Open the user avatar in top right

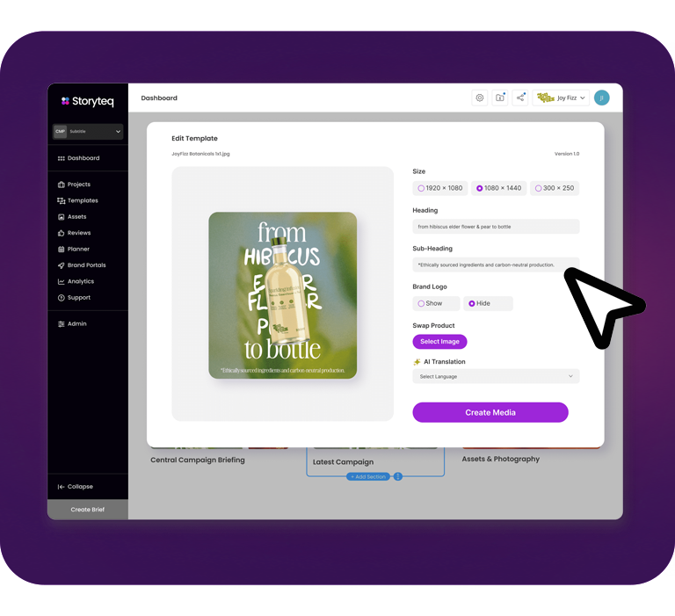pos(601,98)
